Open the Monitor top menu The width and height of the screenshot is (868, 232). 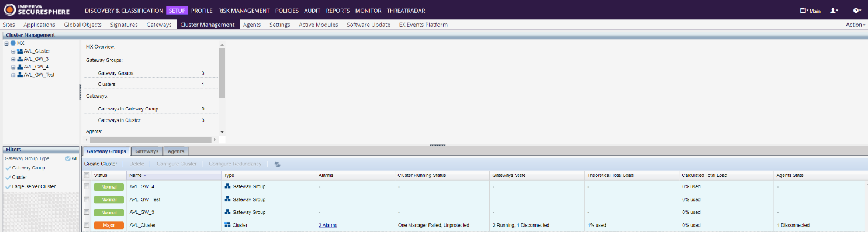[x=368, y=11]
